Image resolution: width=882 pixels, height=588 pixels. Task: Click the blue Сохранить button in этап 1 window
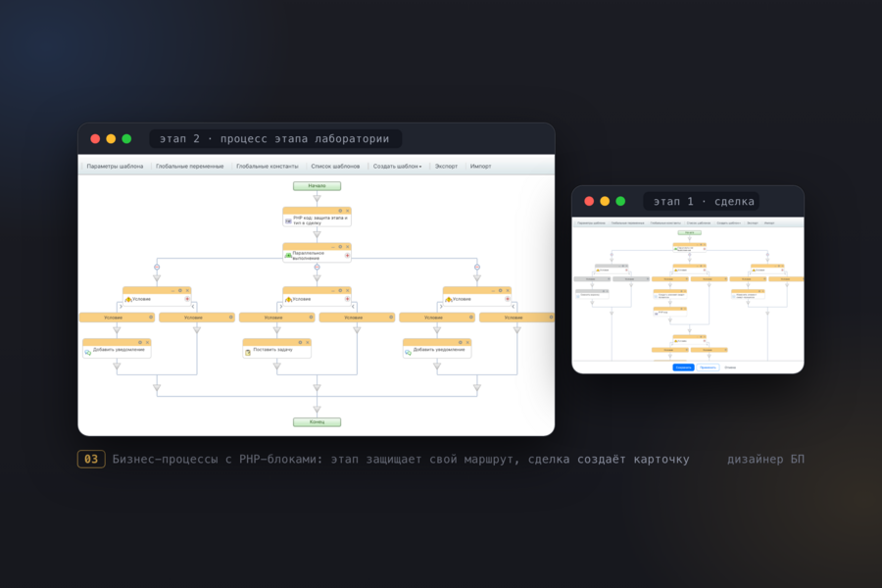point(683,367)
